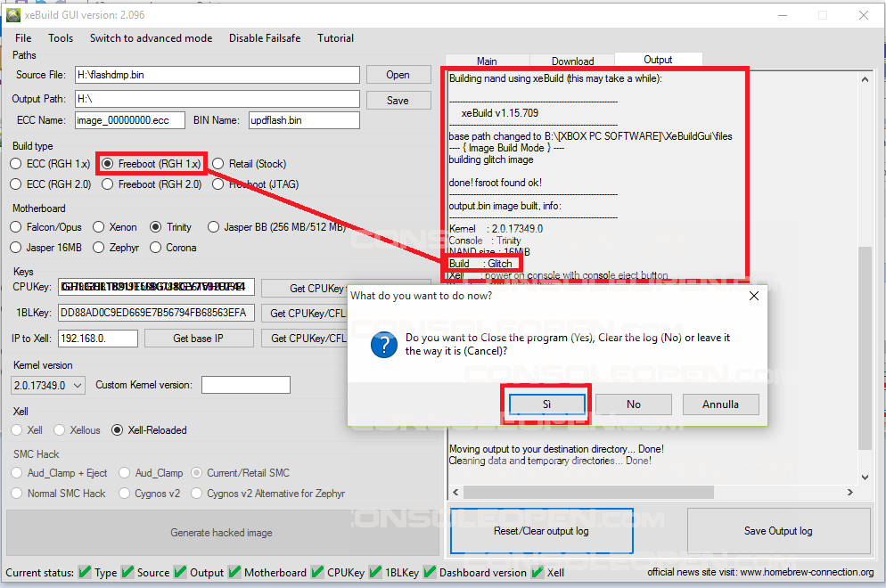Select Corona motherboard radio button

pyautogui.click(x=156, y=248)
